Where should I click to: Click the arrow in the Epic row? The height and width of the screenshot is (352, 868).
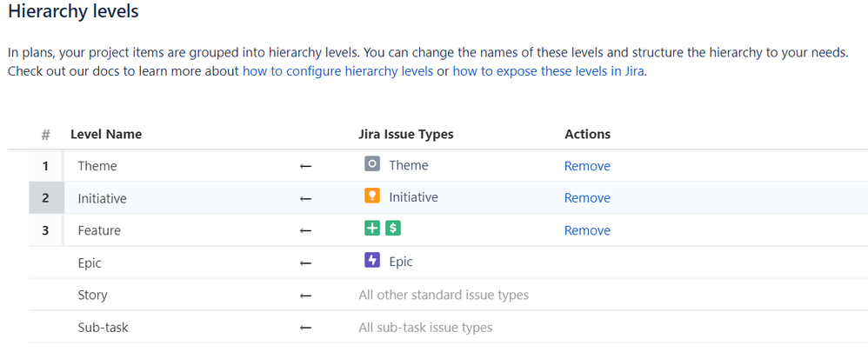pyautogui.click(x=305, y=262)
